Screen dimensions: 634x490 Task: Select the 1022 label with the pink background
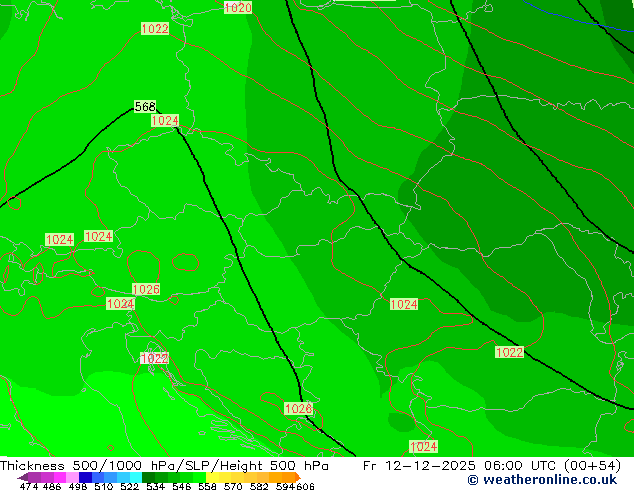click(154, 358)
